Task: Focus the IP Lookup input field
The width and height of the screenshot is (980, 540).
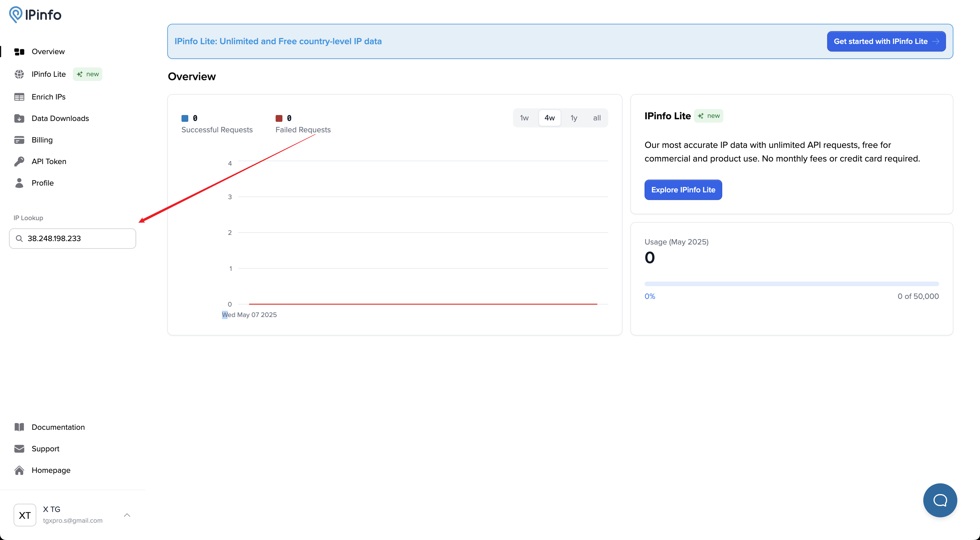Action: [x=73, y=238]
